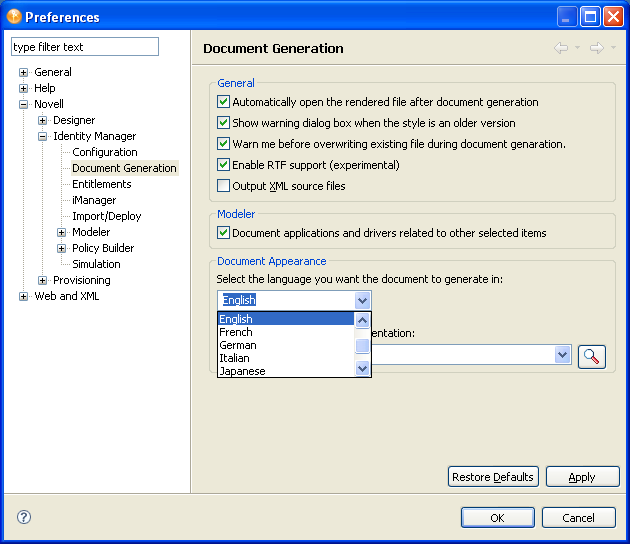Image resolution: width=630 pixels, height=544 pixels.
Task: Expand the Web and XML node
Action: click(24, 296)
